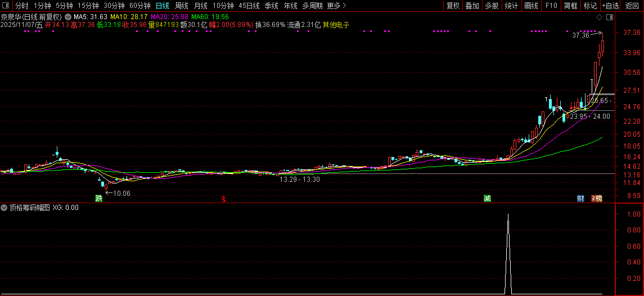Click the 37.36 high price label

[581, 36]
